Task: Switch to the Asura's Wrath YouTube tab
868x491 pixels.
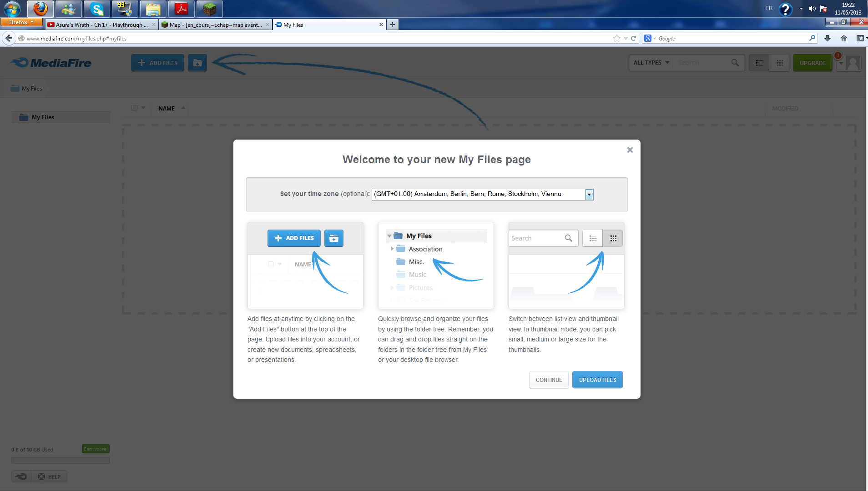Action: coord(102,25)
